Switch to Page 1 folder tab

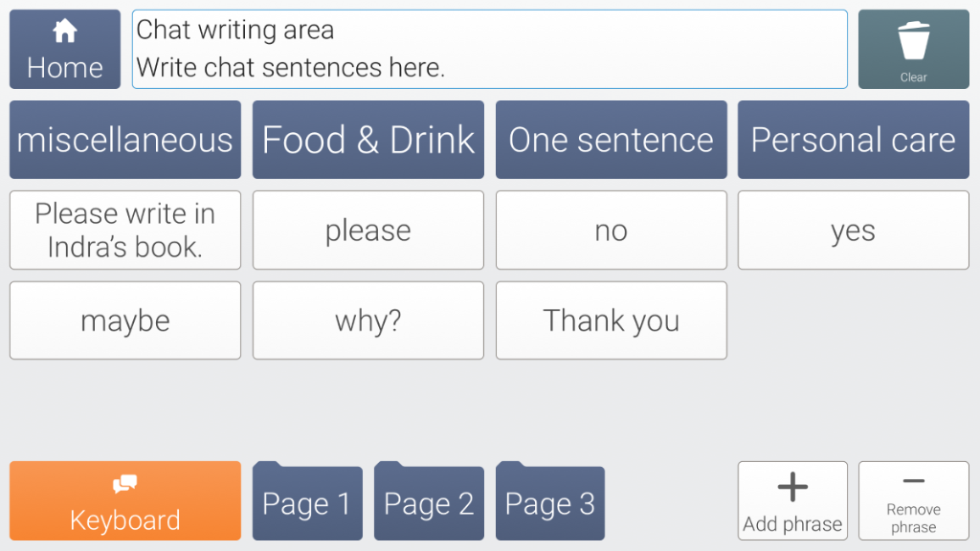(x=307, y=501)
